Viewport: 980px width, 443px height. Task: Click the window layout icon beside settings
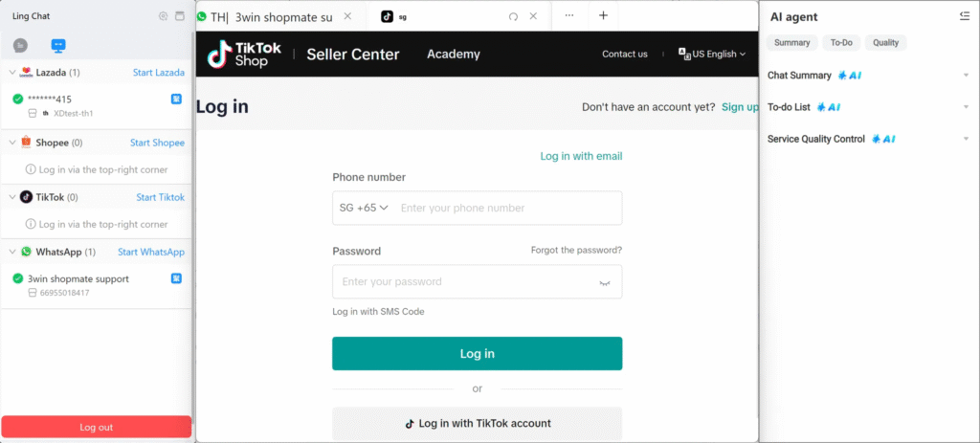pyautogui.click(x=180, y=16)
